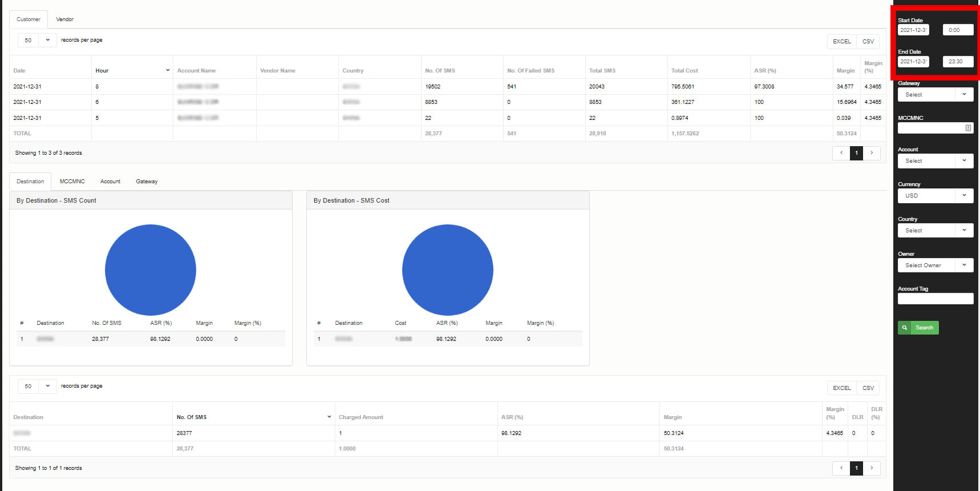The height and width of the screenshot is (491, 980).
Task: Sort by the Hour column arrow
Action: pos(168,70)
